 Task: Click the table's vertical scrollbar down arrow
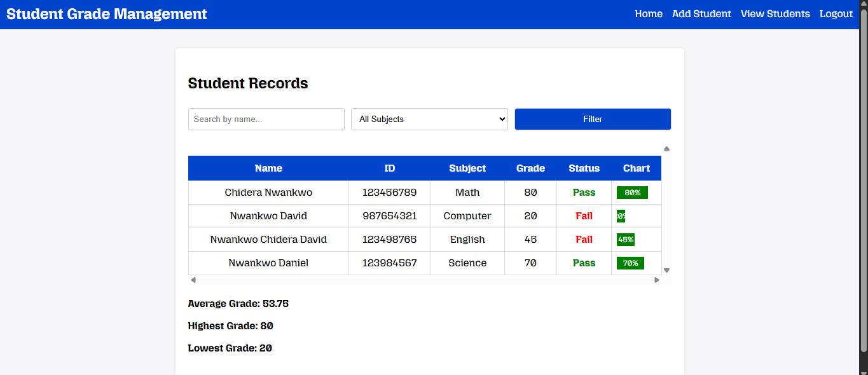click(666, 270)
